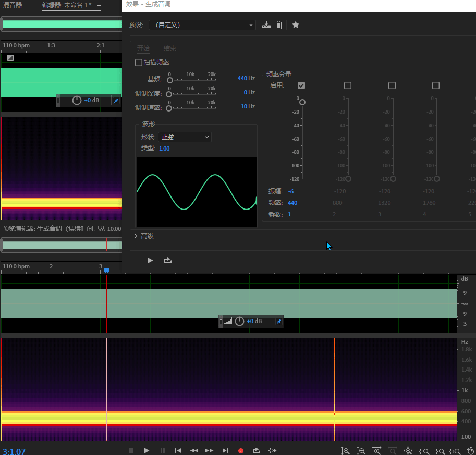Enable the 扫描频率 checkbox
Image resolution: width=476 pixels, height=455 pixels.
click(x=139, y=63)
